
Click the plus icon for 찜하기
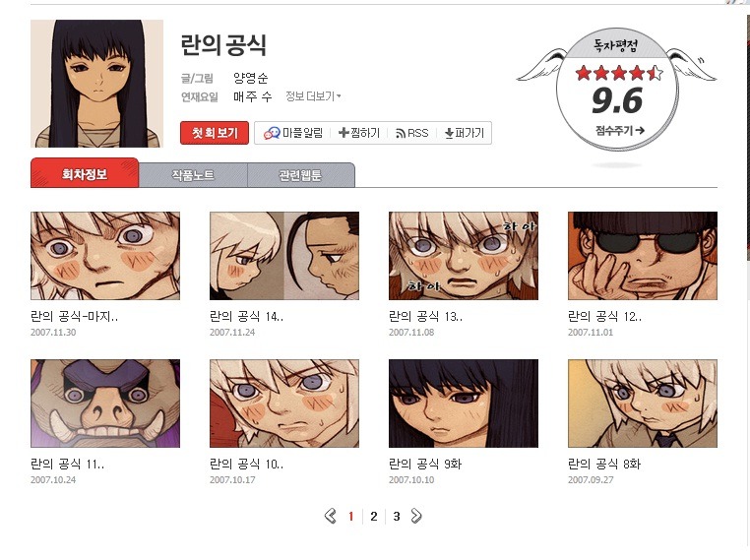pyautogui.click(x=344, y=133)
